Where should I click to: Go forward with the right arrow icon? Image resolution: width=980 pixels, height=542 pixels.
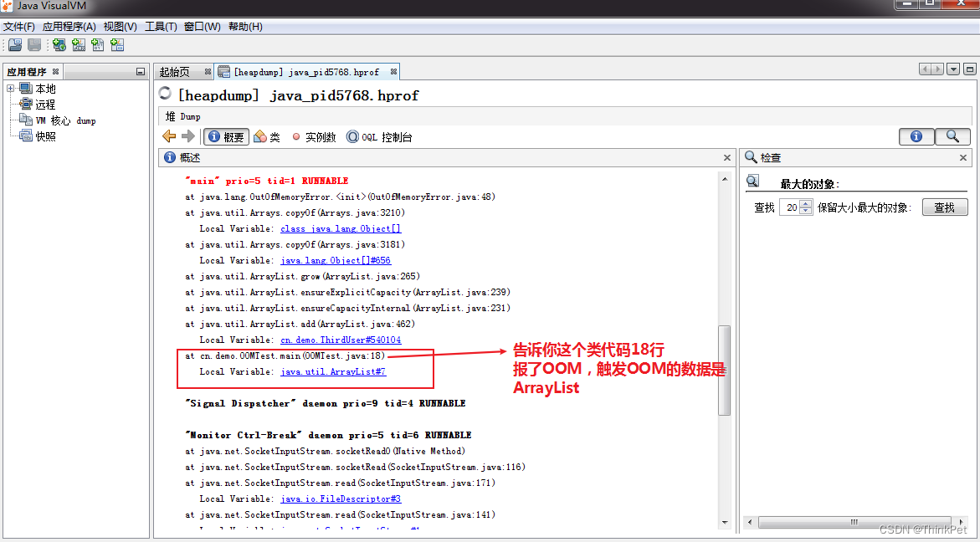187,136
